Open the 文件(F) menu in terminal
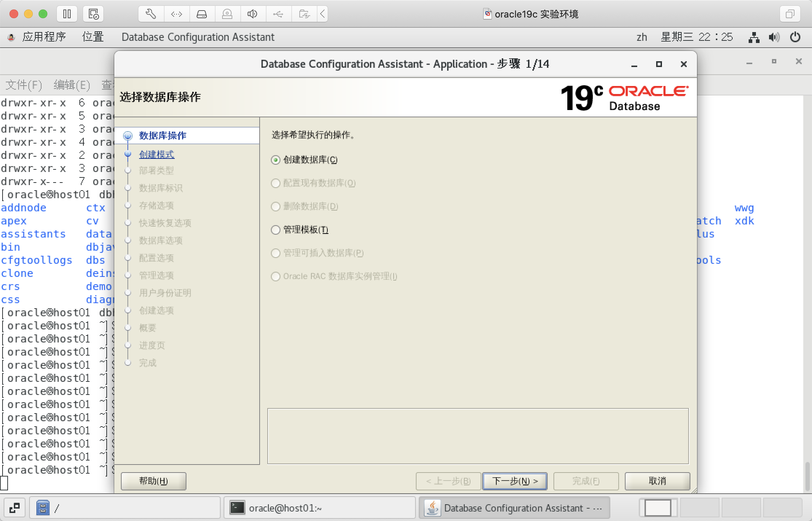Screen dimensions: 812x521 (23, 85)
